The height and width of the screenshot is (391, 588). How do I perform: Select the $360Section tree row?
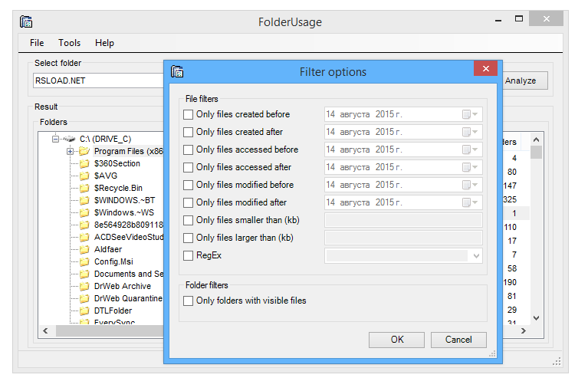coord(117,163)
